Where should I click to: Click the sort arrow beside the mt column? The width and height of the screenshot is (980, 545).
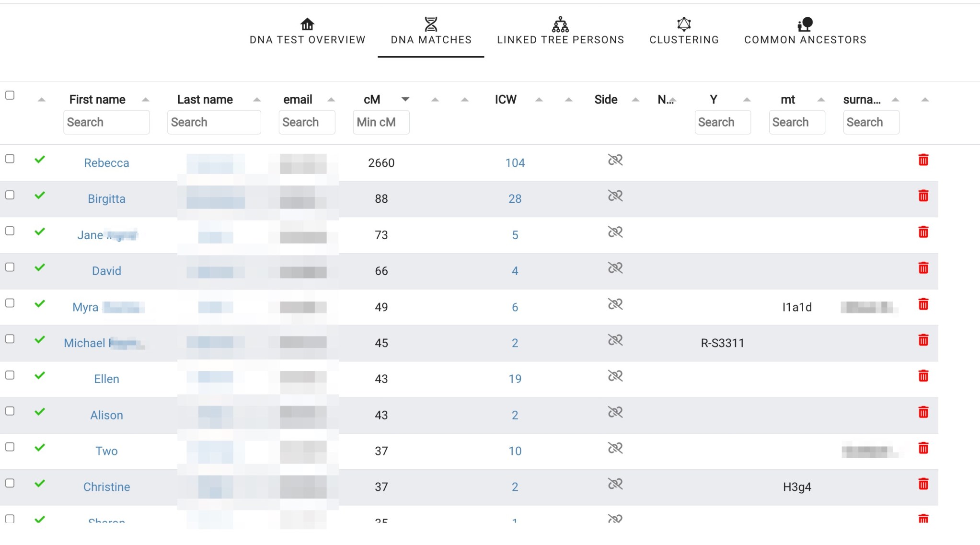[x=820, y=100]
